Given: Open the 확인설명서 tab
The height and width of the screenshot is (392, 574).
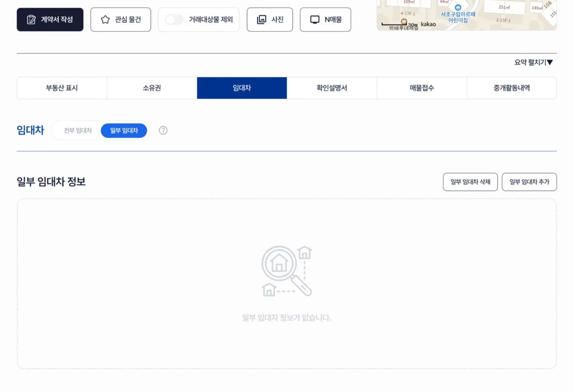Looking at the screenshot, I should (332, 88).
